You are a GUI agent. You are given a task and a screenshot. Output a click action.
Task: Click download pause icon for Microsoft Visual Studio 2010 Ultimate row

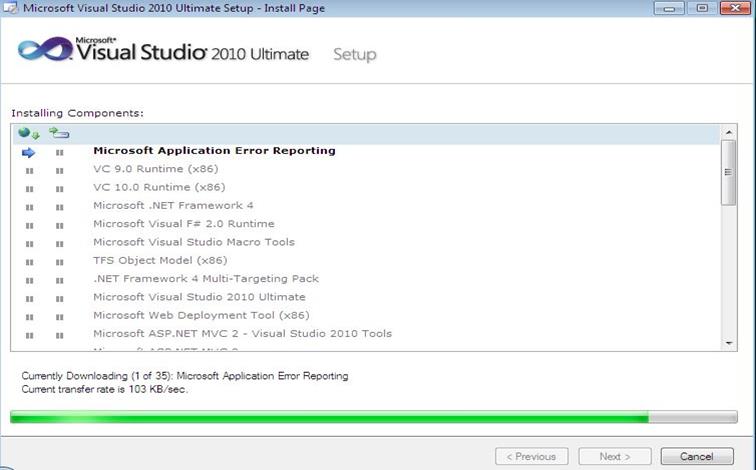(29, 299)
